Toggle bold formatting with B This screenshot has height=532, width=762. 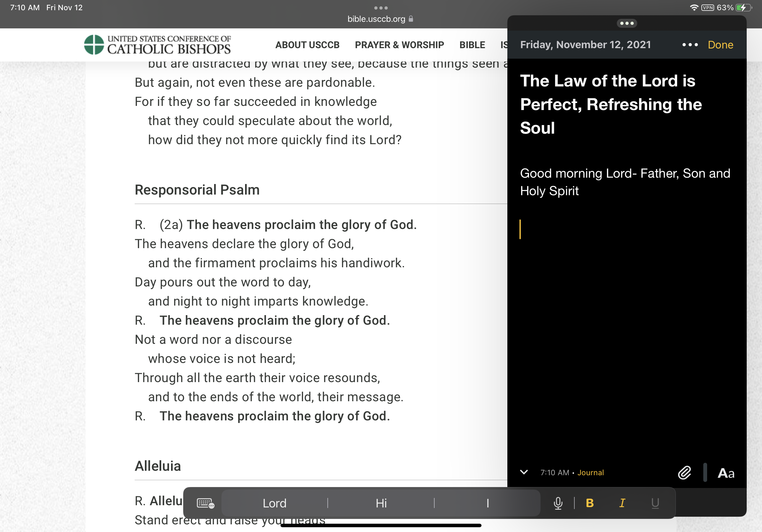coord(590,503)
